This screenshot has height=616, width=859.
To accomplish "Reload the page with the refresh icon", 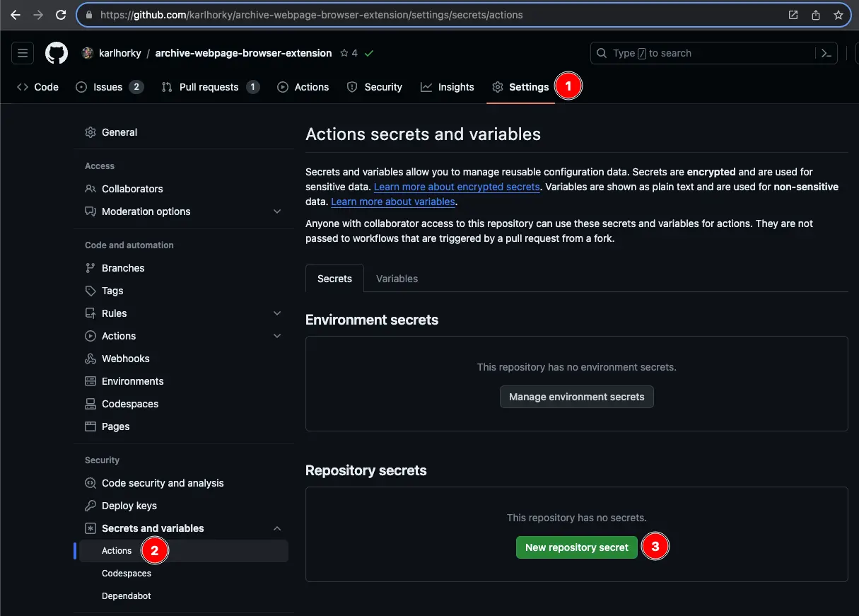I will point(61,15).
